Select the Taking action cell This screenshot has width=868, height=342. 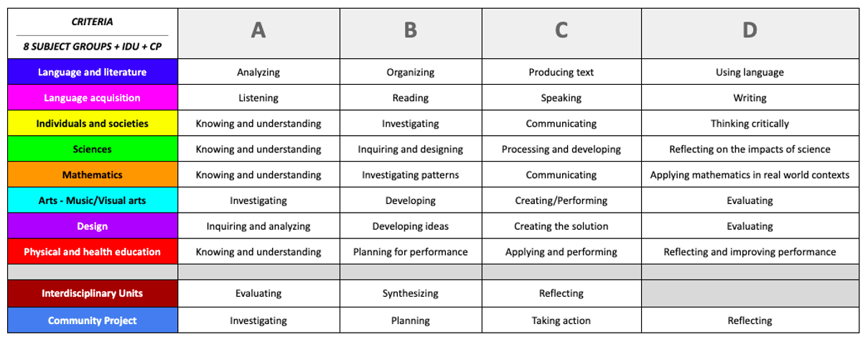click(561, 320)
